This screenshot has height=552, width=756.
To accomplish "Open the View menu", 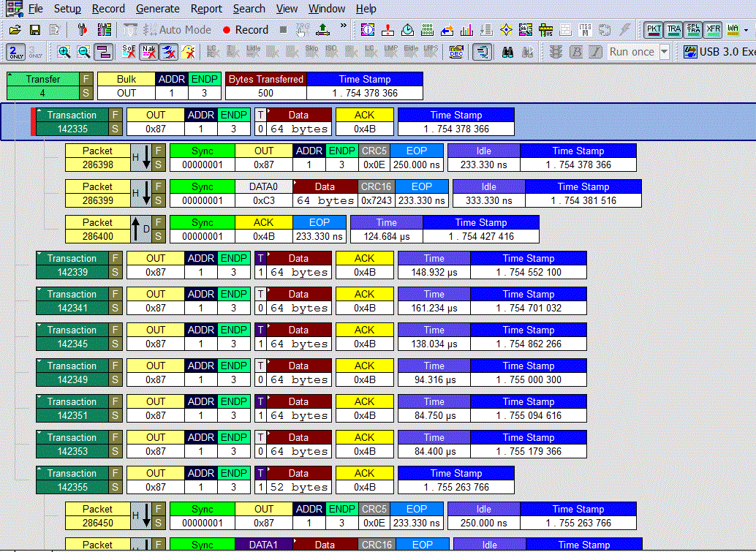I will 287,9.
